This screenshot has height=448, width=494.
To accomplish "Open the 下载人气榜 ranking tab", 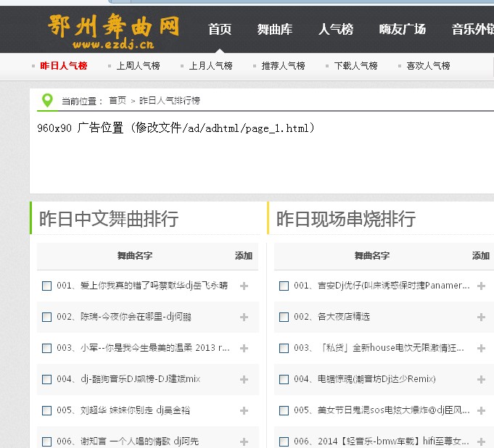I will pos(355,66).
